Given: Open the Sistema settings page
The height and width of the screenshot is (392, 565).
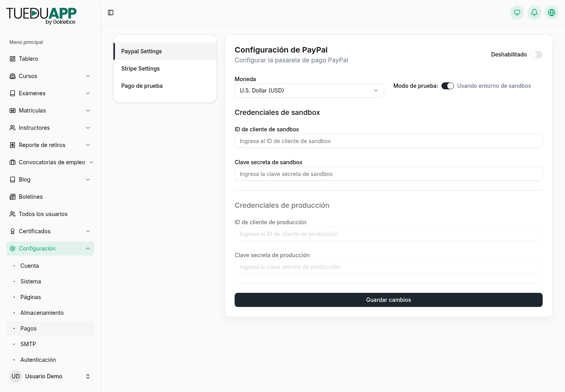Looking at the screenshot, I should tap(50, 281).
